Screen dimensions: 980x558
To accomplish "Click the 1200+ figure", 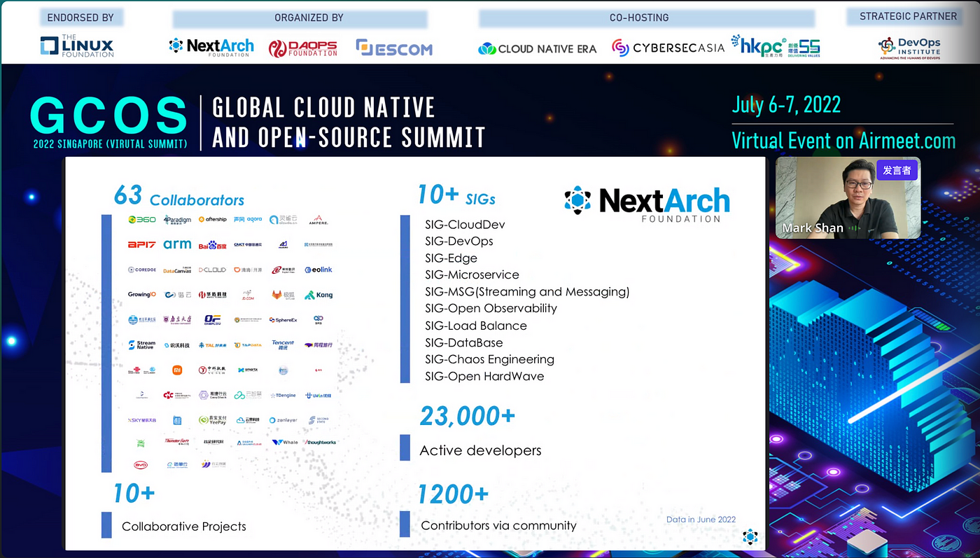I will pyautogui.click(x=453, y=494).
